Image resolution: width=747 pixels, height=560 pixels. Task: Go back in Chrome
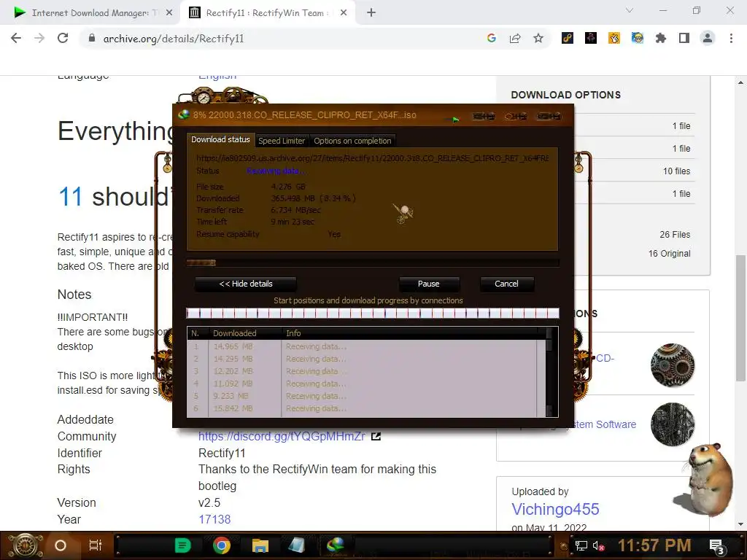[x=16, y=38]
